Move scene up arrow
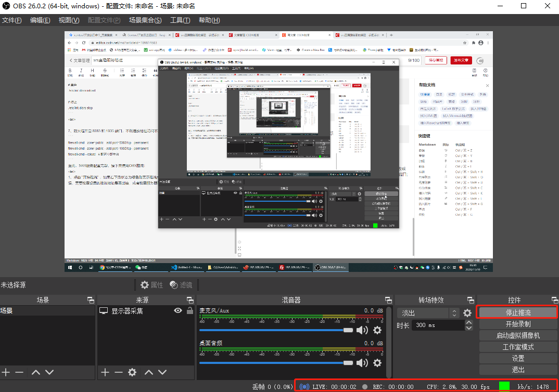This screenshot has height=392, width=559. (35, 372)
